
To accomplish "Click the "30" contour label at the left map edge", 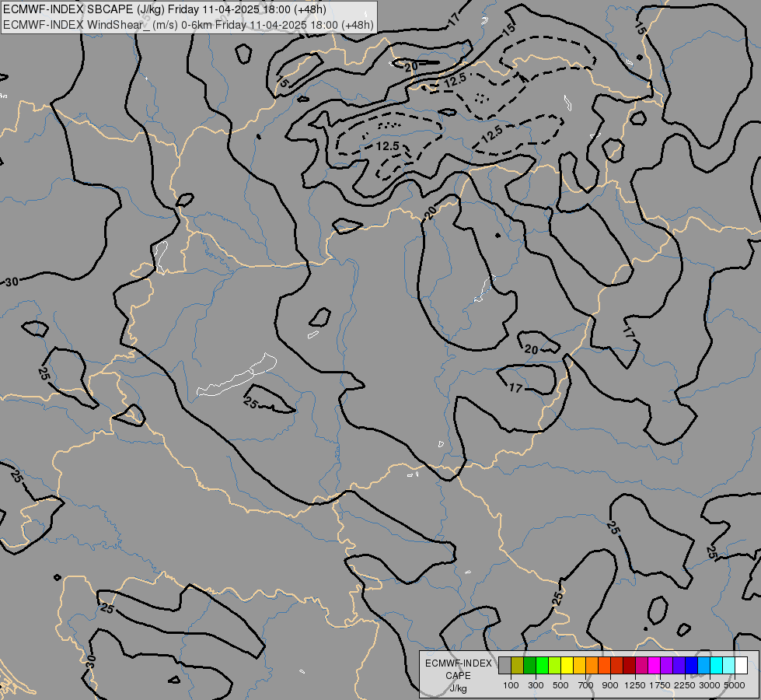I will point(12,282).
